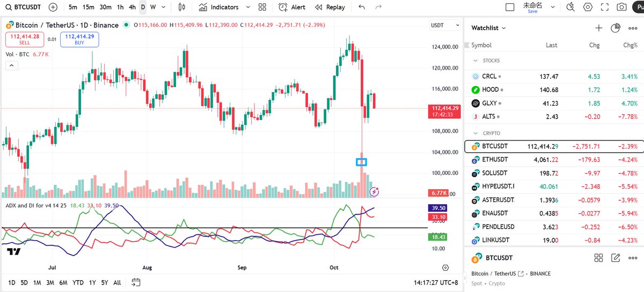Switch to the 4h timeframe
The image size is (644, 292).
pos(132,8)
